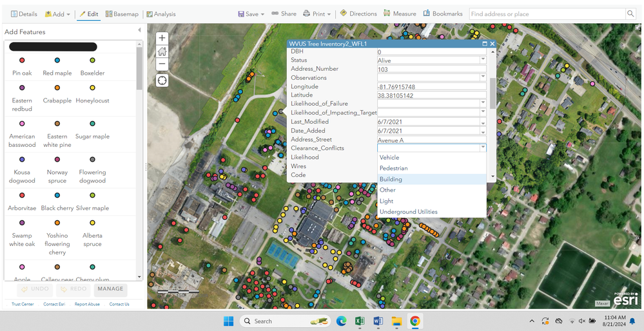Select the Silver maple template

[92, 202]
